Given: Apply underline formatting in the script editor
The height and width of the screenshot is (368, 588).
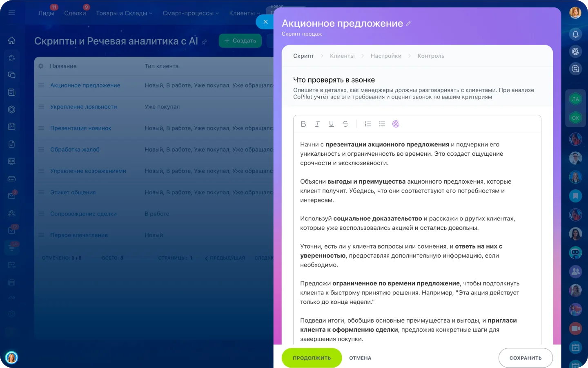Looking at the screenshot, I should tap(331, 124).
